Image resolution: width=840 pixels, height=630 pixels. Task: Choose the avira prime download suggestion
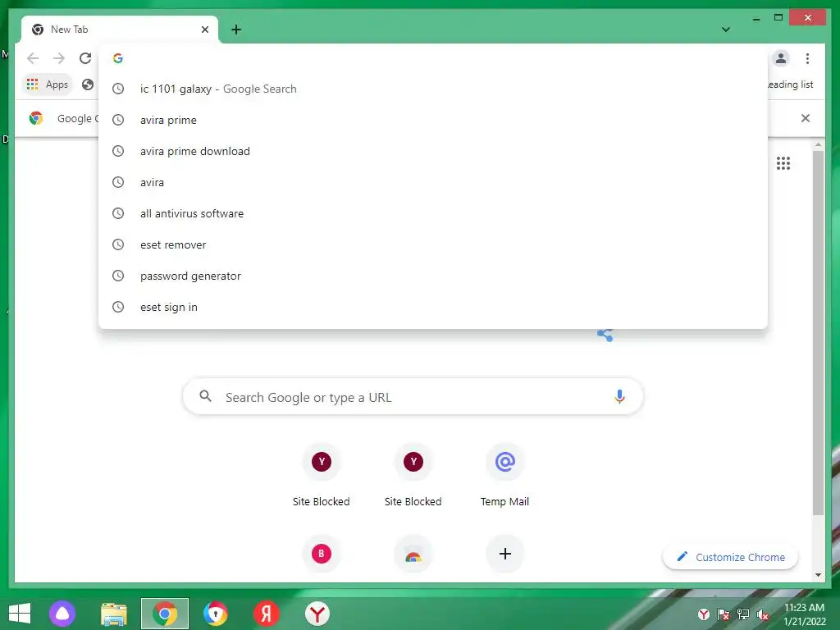coord(433,151)
